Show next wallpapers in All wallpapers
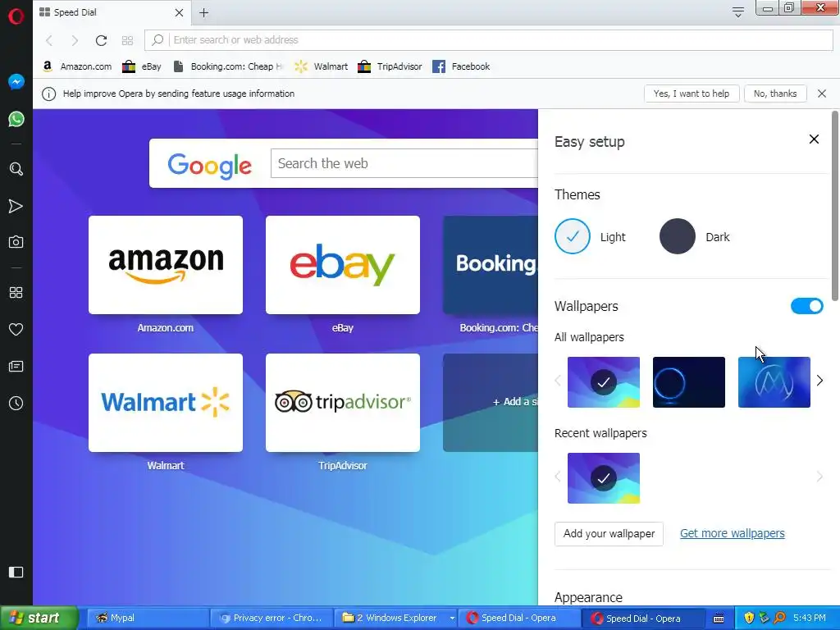 (x=819, y=381)
